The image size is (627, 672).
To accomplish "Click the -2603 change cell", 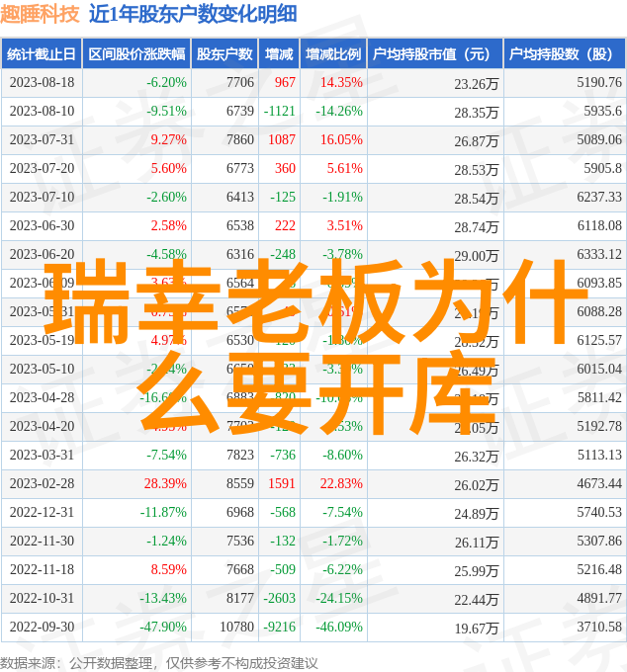I will coord(279,599).
